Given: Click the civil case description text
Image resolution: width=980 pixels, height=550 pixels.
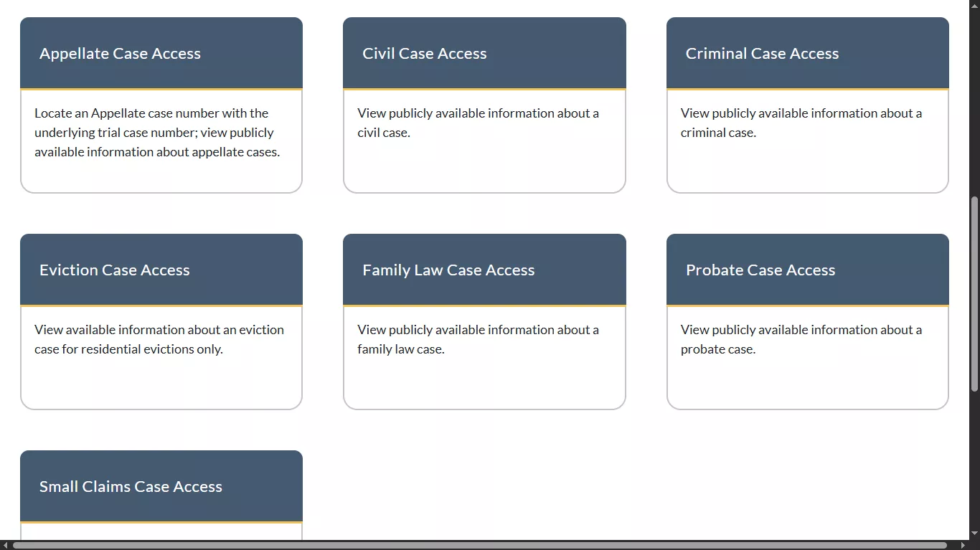Looking at the screenshot, I should pyautogui.click(x=478, y=123).
